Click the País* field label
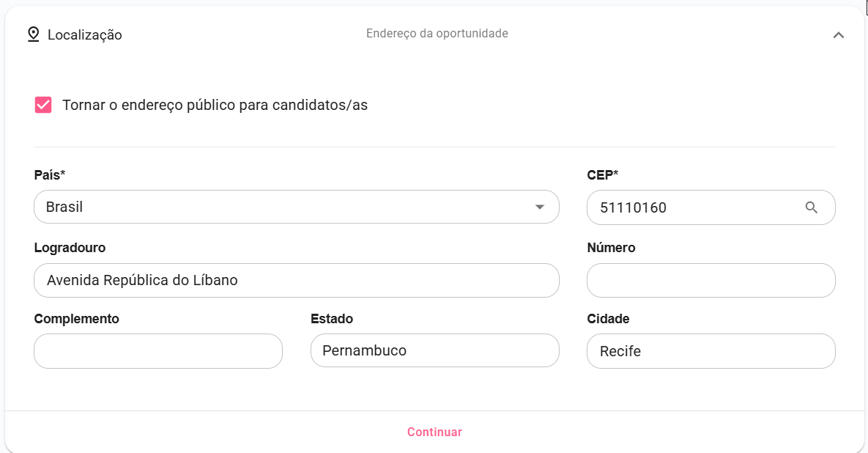Image resolution: width=868 pixels, height=453 pixels. [x=50, y=175]
